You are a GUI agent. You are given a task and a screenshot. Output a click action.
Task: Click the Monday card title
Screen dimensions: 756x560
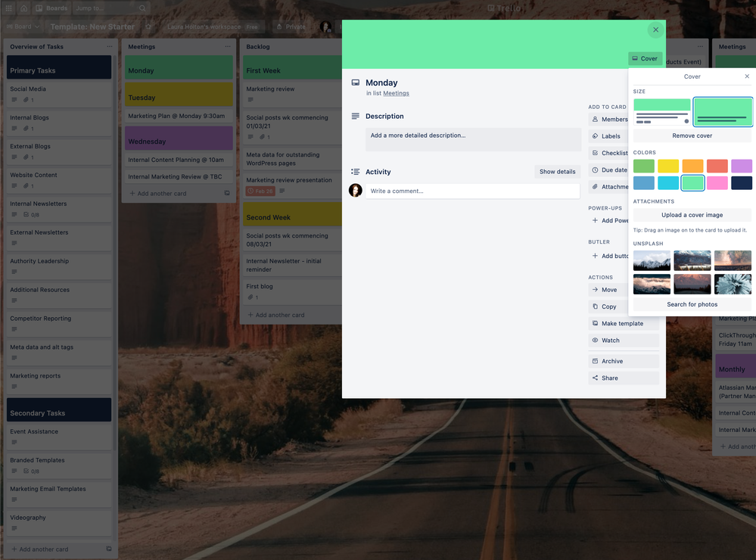(381, 83)
